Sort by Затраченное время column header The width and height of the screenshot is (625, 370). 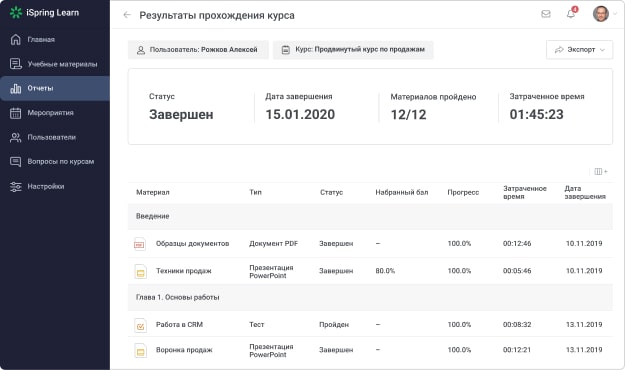tap(525, 192)
